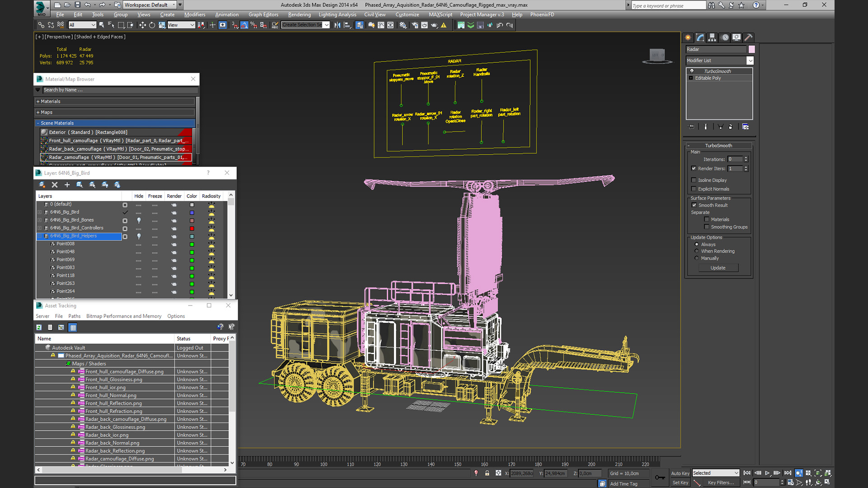Select the When Rendering radio button
Image resolution: width=868 pixels, height=488 pixels.
coord(697,251)
